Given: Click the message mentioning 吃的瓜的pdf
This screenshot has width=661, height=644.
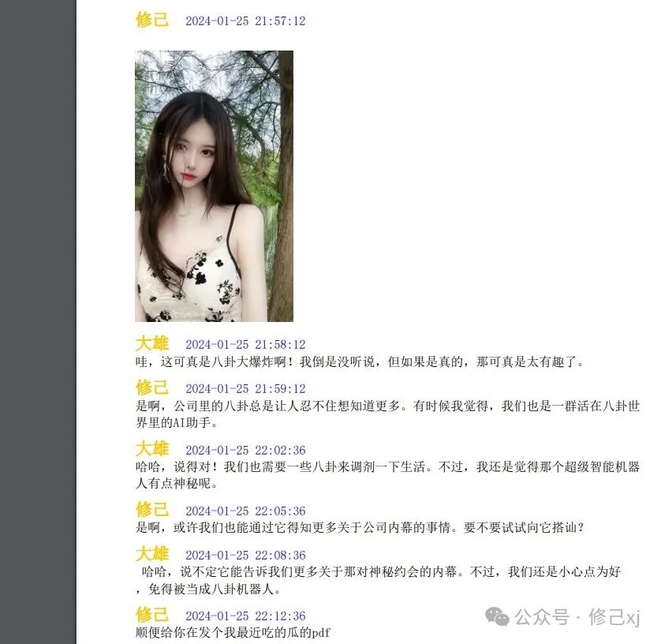Looking at the screenshot, I should tap(233, 633).
